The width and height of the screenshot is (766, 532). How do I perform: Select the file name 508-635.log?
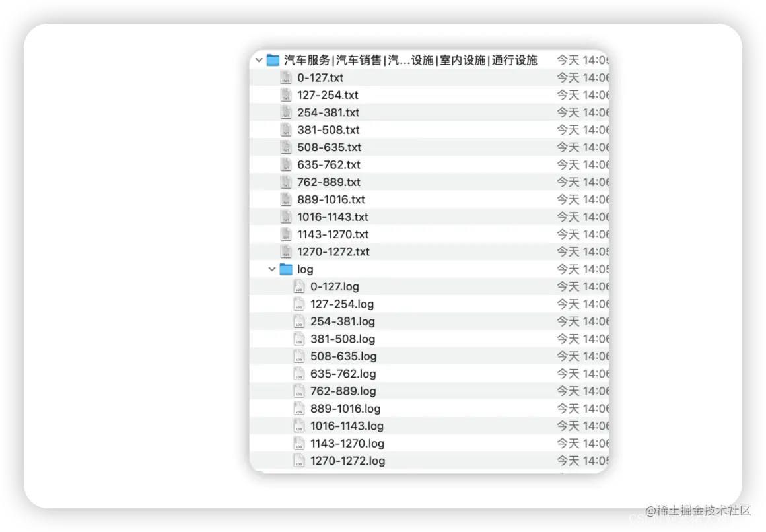[x=343, y=356]
